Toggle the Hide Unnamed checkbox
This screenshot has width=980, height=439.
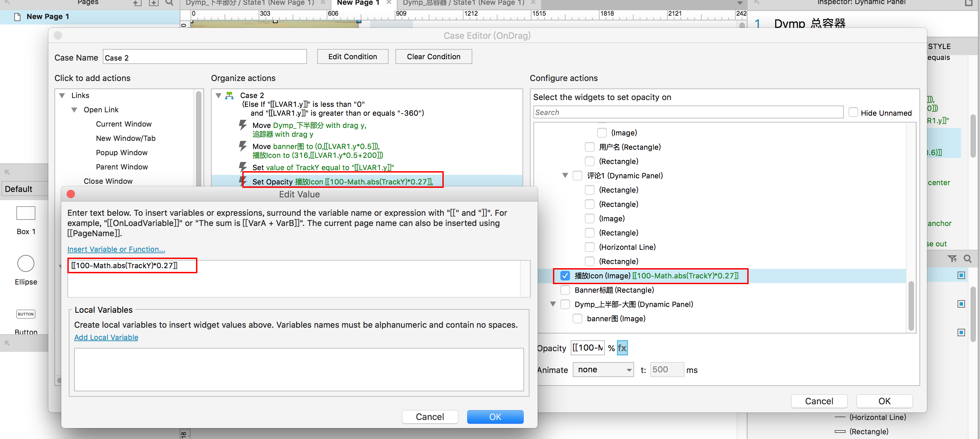coord(853,113)
